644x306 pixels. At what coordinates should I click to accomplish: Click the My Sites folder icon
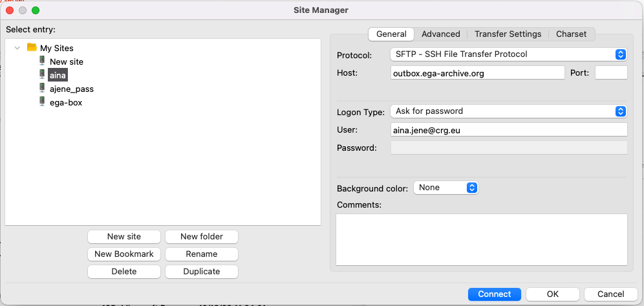pos(32,48)
